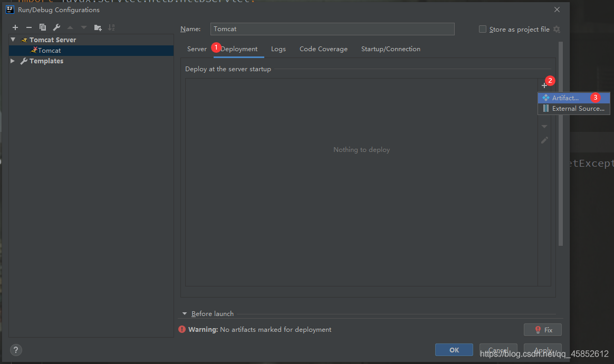
Task: Move deployment item down arrow
Action: click(544, 126)
